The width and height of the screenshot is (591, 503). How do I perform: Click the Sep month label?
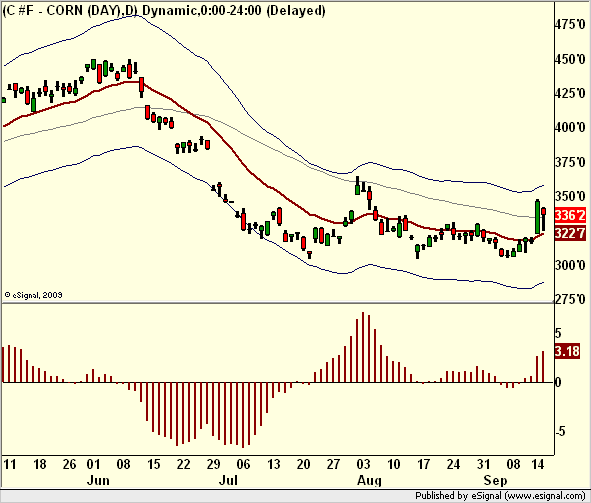[495, 480]
